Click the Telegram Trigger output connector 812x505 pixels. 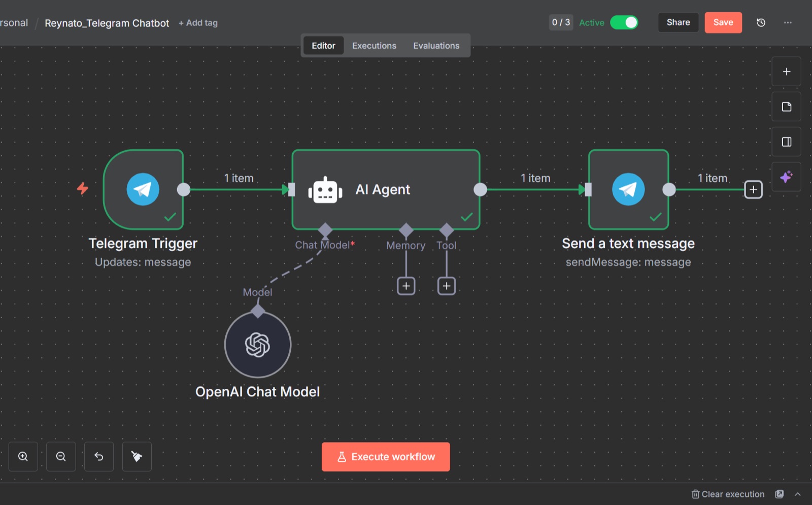[184, 190]
